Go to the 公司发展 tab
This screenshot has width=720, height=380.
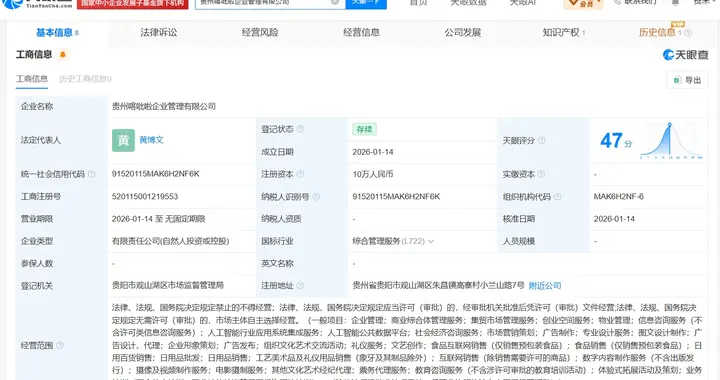462,33
